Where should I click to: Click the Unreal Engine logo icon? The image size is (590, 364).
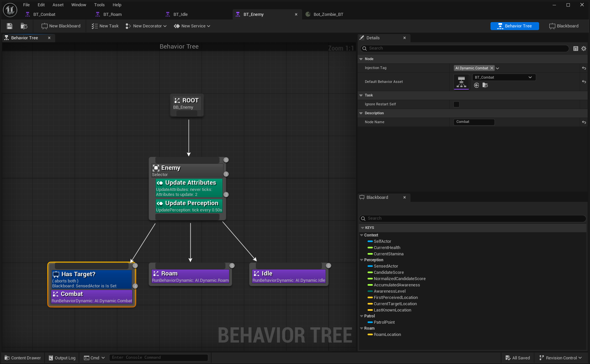10,10
